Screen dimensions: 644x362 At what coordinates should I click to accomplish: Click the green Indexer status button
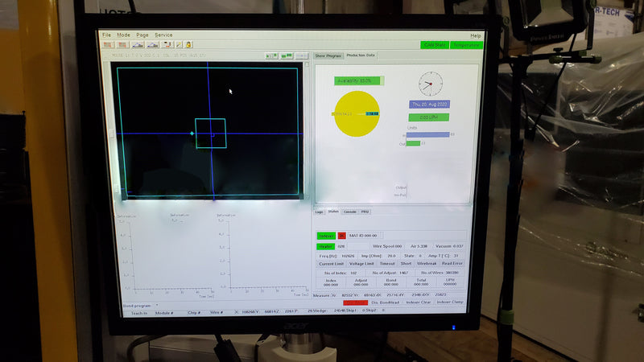point(326,236)
